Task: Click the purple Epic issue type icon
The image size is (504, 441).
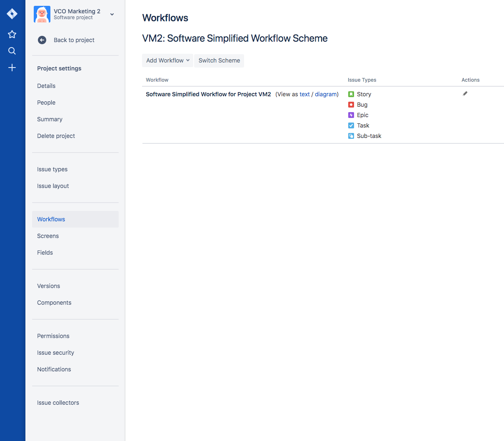Action: 351,115
